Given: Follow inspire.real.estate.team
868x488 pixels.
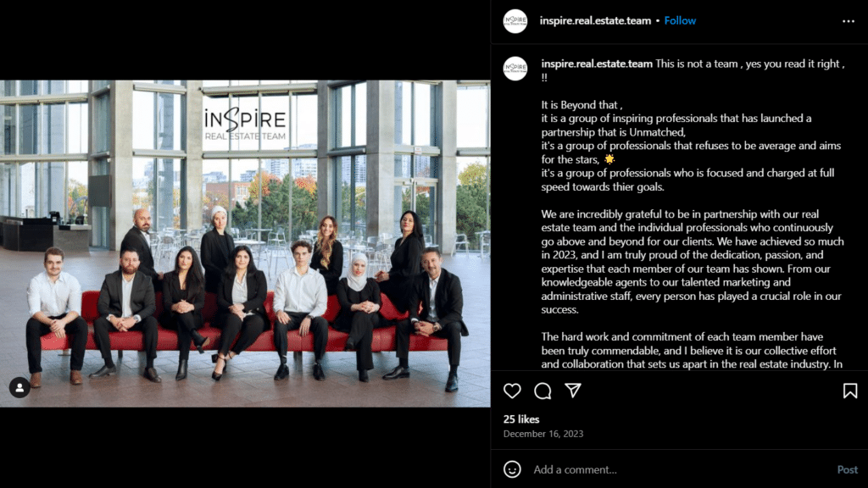Looking at the screenshot, I should click(x=680, y=20).
